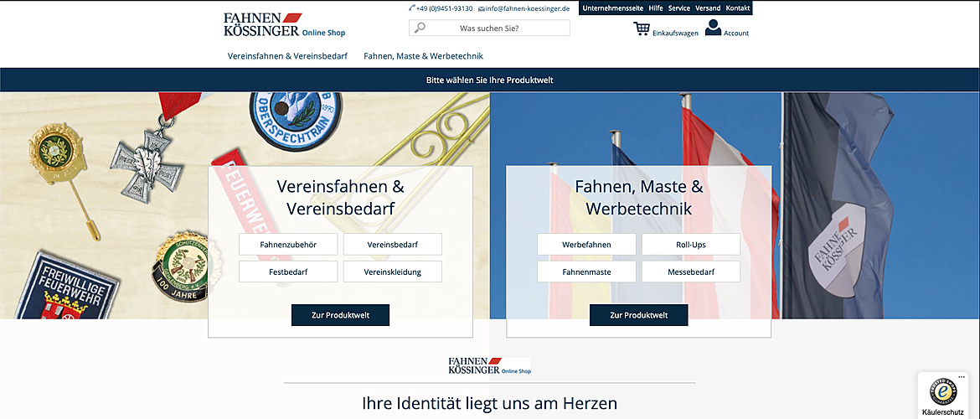This screenshot has width=980, height=419.
Task: Open Versand in top bar
Action: (x=708, y=8)
